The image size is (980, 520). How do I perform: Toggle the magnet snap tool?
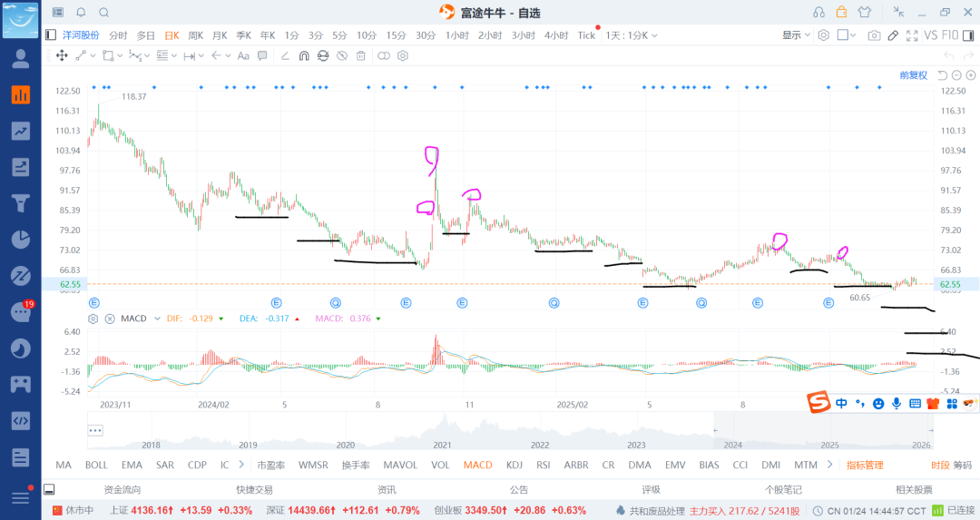coord(304,55)
